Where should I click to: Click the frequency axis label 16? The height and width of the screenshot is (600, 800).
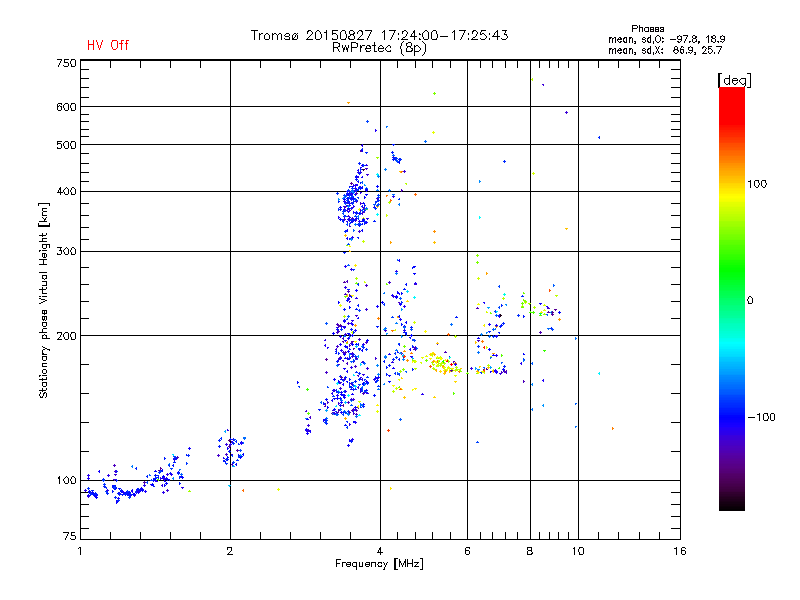pyautogui.click(x=680, y=551)
